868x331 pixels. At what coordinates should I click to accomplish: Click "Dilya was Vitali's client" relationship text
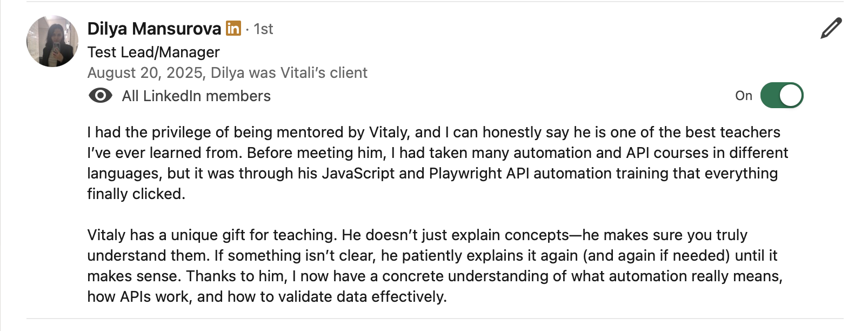pyautogui.click(x=289, y=73)
